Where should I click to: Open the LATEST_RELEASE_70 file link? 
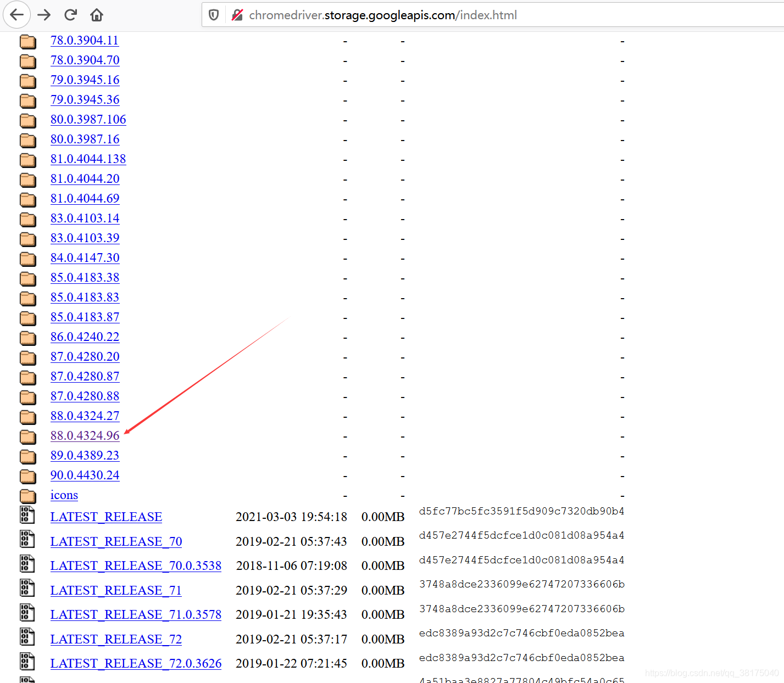(116, 542)
